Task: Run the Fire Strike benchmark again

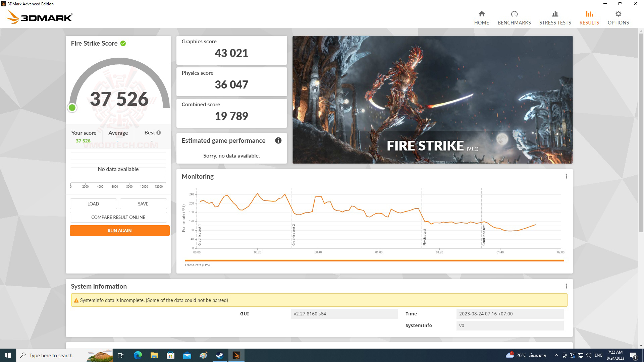Action: 119,230
